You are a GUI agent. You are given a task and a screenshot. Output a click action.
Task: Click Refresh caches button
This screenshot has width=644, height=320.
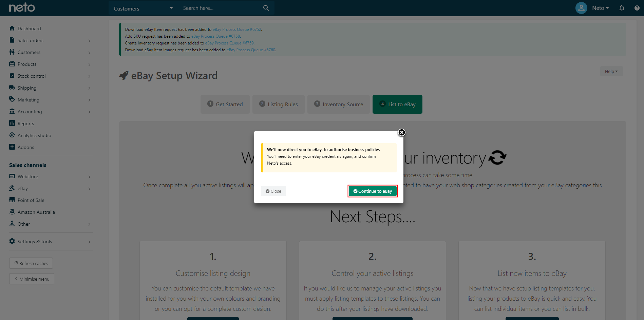pyautogui.click(x=31, y=263)
